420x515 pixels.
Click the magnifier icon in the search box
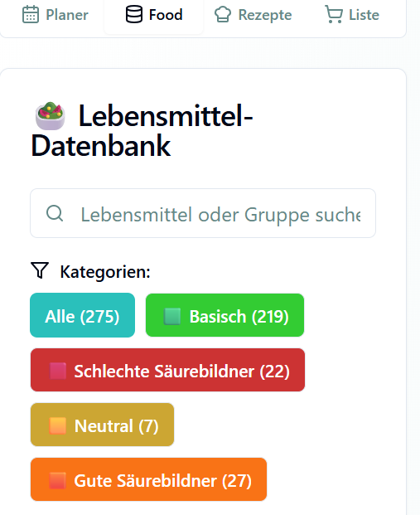(x=55, y=213)
